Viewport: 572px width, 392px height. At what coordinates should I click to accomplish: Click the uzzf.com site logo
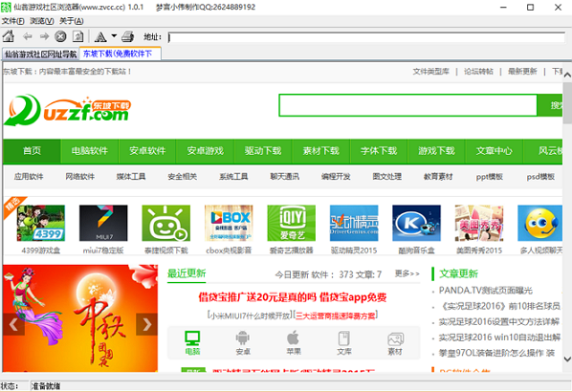pos(68,110)
